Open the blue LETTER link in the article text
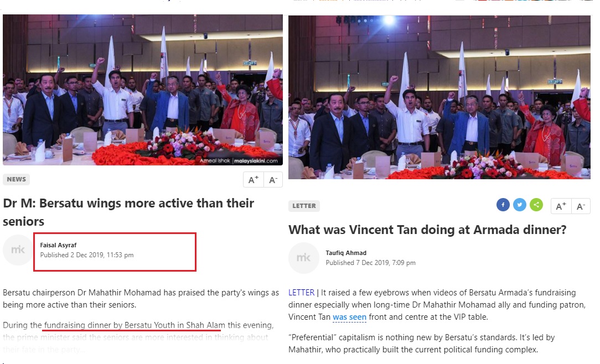The width and height of the screenshot is (600, 364). pos(301,293)
